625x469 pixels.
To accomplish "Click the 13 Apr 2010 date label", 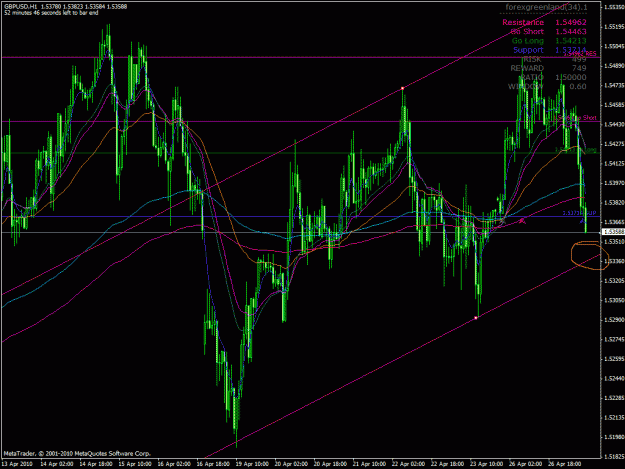I will (17, 464).
